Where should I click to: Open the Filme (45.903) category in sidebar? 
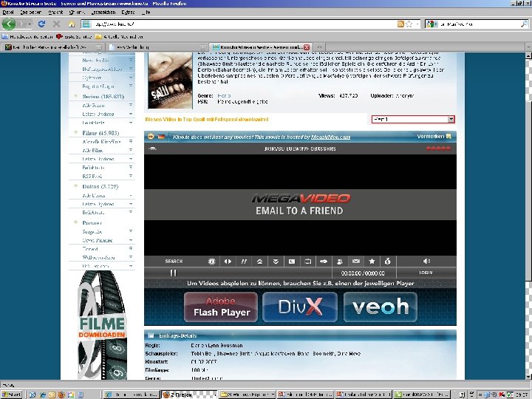coord(100,133)
